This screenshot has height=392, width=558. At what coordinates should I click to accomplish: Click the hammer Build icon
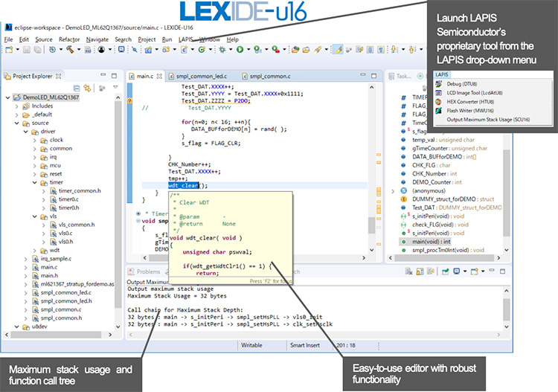[70, 50]
